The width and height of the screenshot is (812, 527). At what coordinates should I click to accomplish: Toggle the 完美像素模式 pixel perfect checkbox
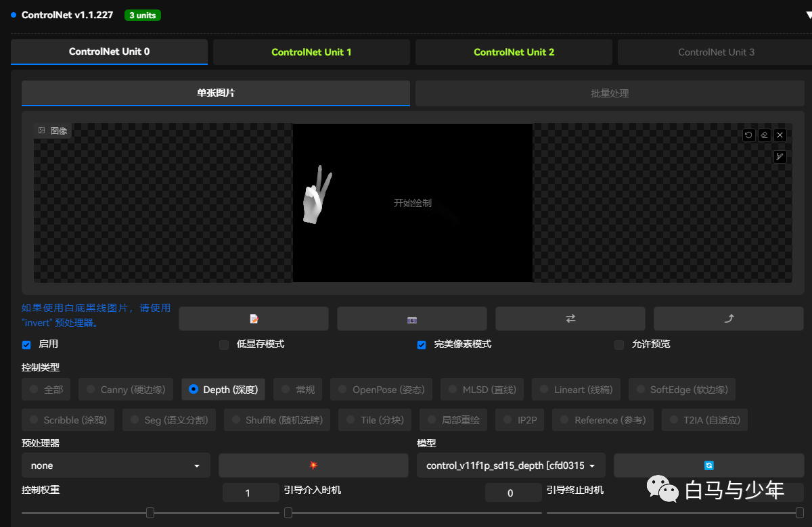[422, 345]
